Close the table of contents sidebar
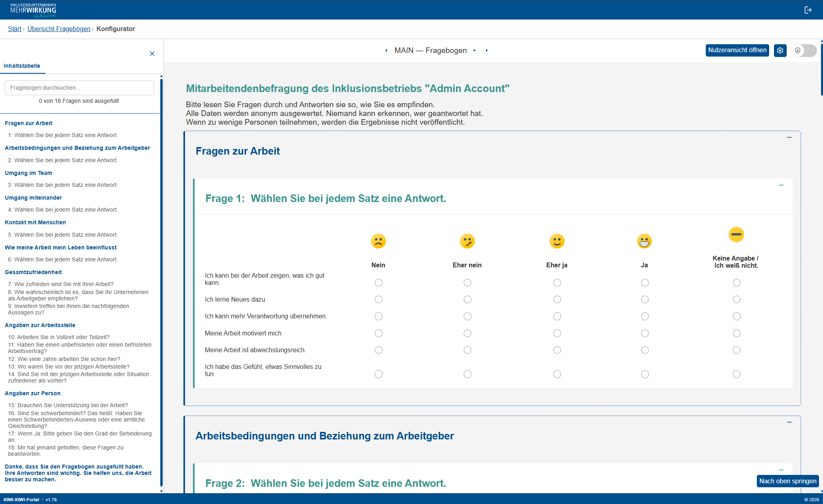Viewport: 823px width, 504px height. pyautogui.click(x=152, y=54)
